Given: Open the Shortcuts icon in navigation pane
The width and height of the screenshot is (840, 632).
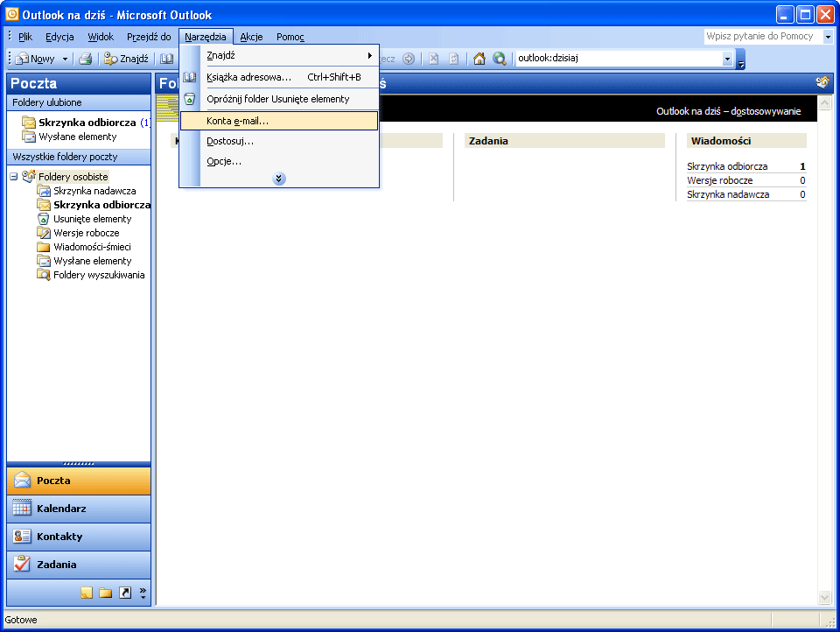Looking at the screenshot, I should (125, 593).
